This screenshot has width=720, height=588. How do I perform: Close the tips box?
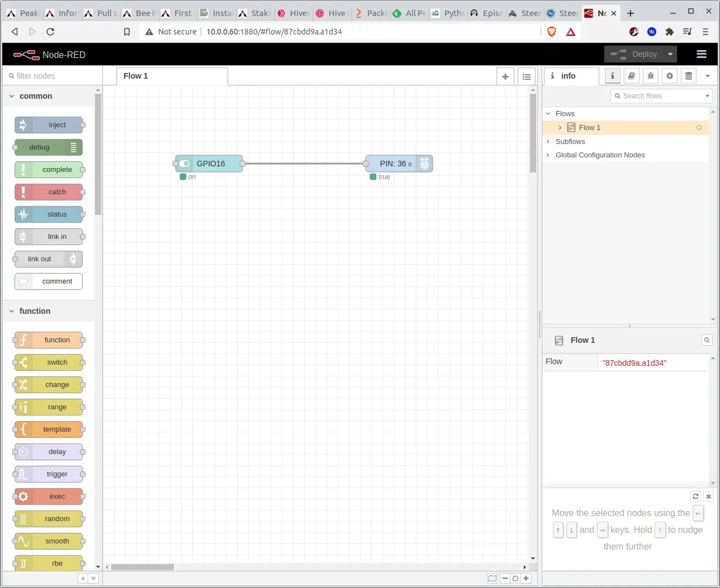pos(709,496)
